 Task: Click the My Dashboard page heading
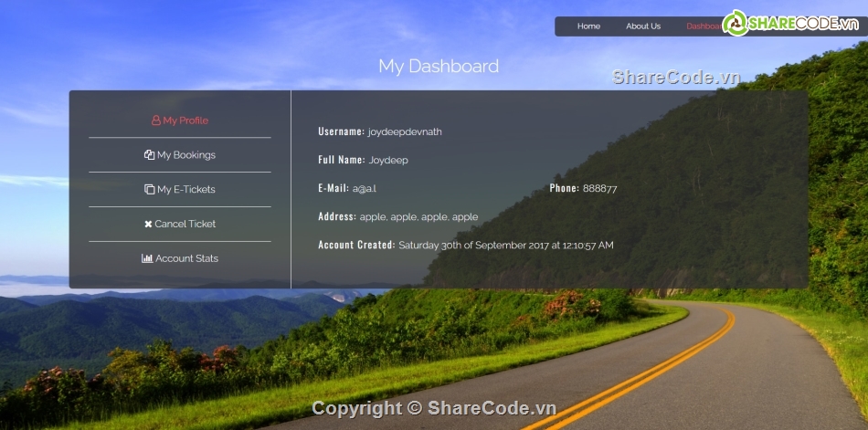pyautogui.click(x=439, y=67)
